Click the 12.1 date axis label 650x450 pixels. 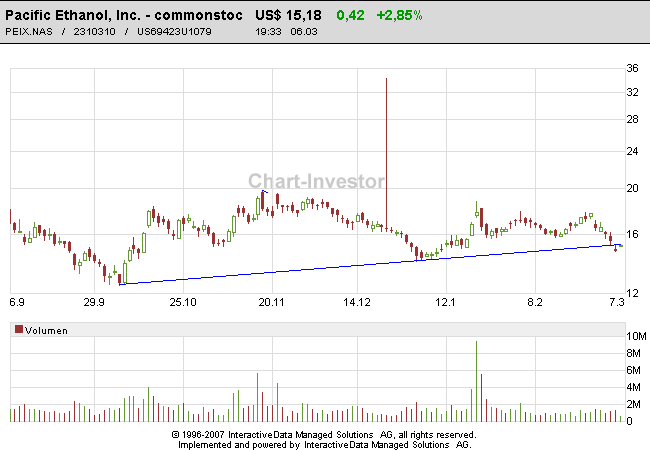(445, 302)
